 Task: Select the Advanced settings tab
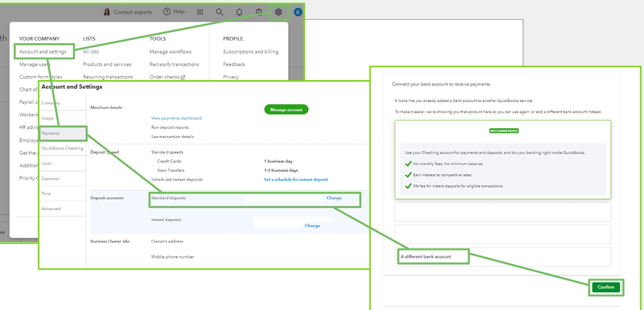[x=63, y=209]
